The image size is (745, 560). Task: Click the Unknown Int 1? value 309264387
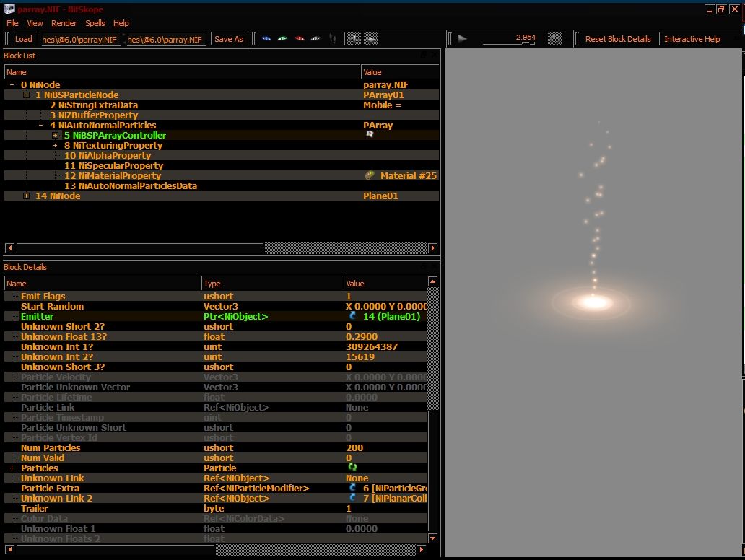[x=372, y=346]
